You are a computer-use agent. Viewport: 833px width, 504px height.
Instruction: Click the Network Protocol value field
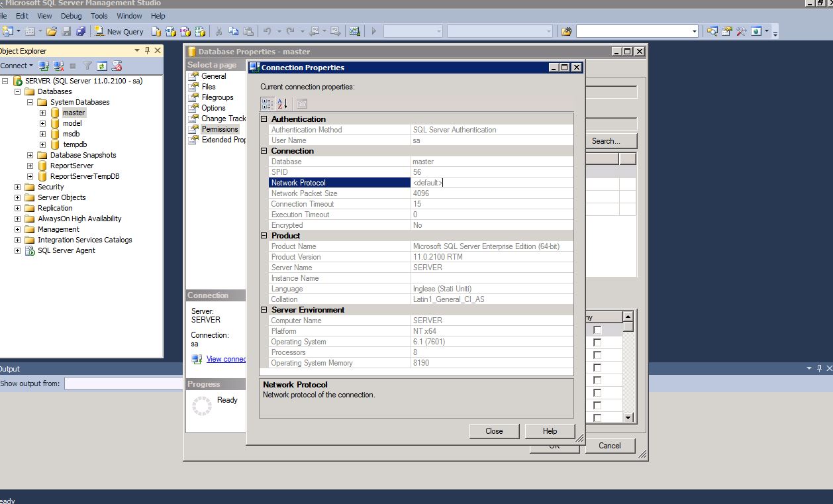pos(492,183)
